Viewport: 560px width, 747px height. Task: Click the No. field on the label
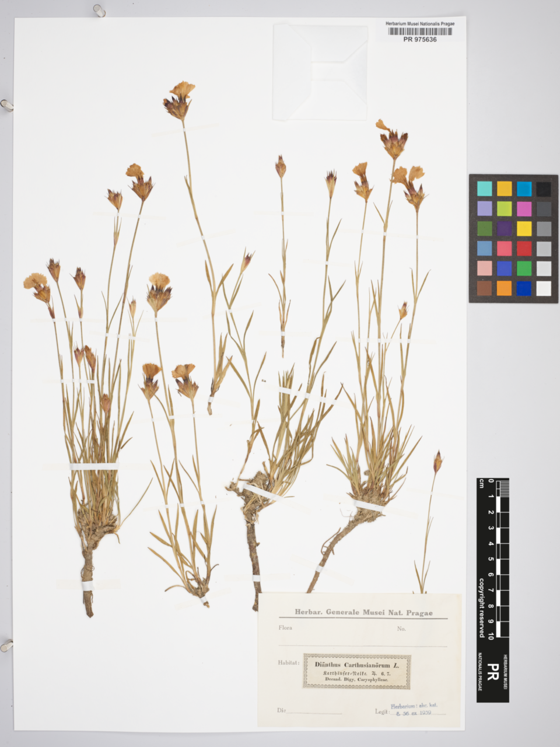tap(401, 629)
